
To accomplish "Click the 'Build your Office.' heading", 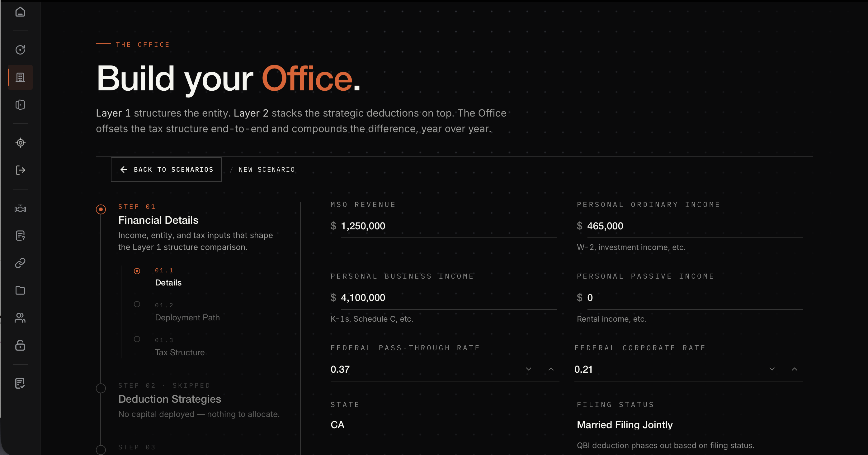I will click(228, 79).
